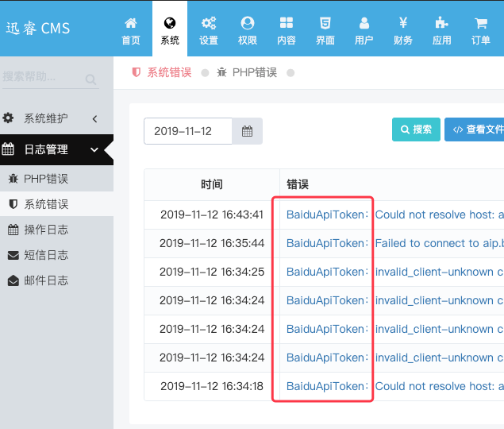This screenshot has height=429, width=504.
Task: Collapse 日志管理 sidebar section
Action: tap(56, 149)
